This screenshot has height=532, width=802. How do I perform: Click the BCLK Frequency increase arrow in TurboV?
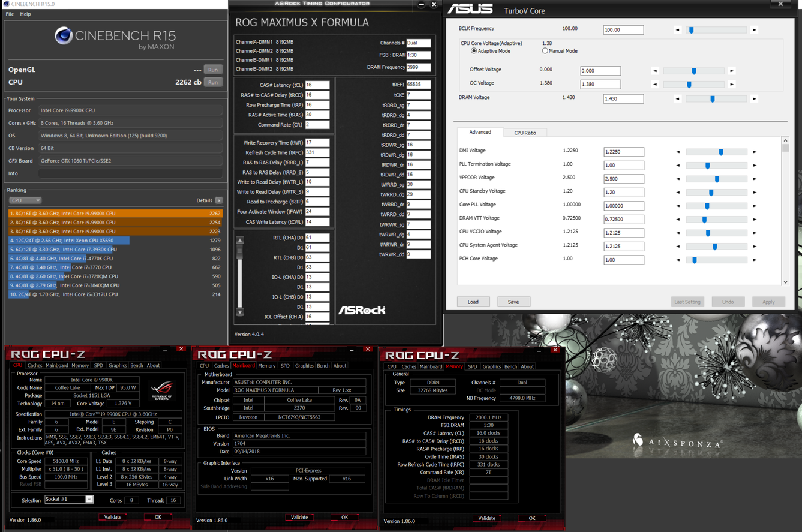[x=755, y=30]
